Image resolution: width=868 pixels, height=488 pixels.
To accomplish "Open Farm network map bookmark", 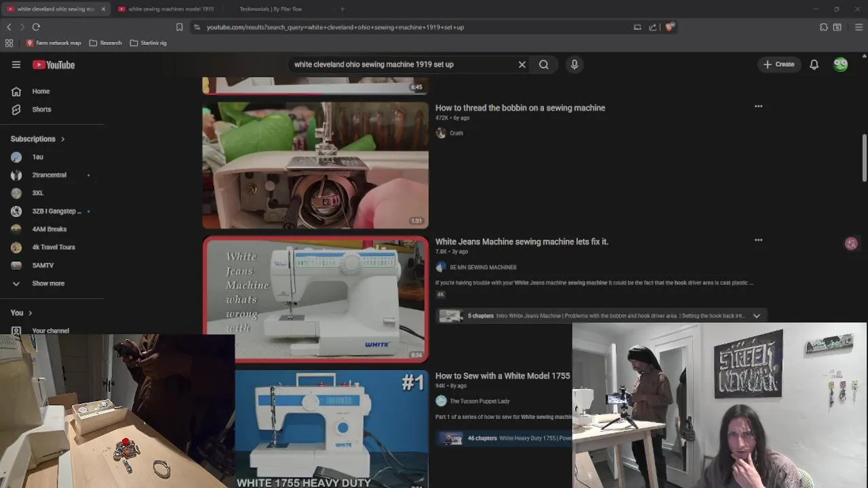I will coord(54,43).
